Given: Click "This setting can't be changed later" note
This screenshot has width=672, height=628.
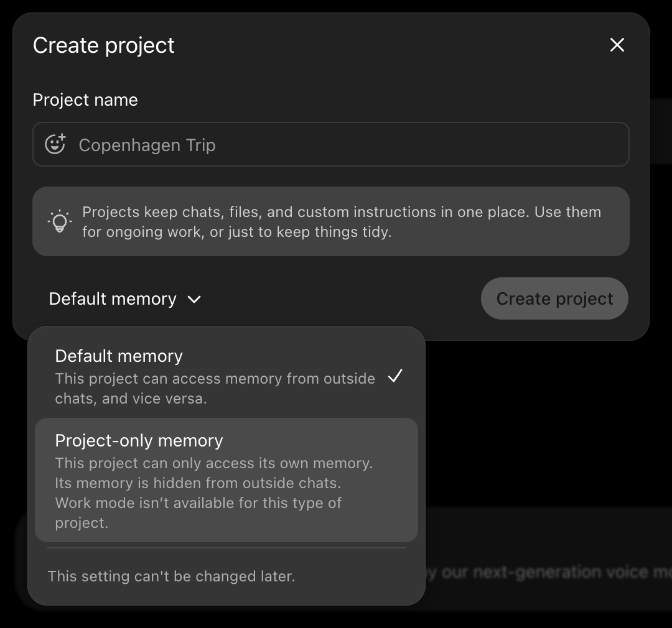Looking at the screenshot, I should [172, 576].
